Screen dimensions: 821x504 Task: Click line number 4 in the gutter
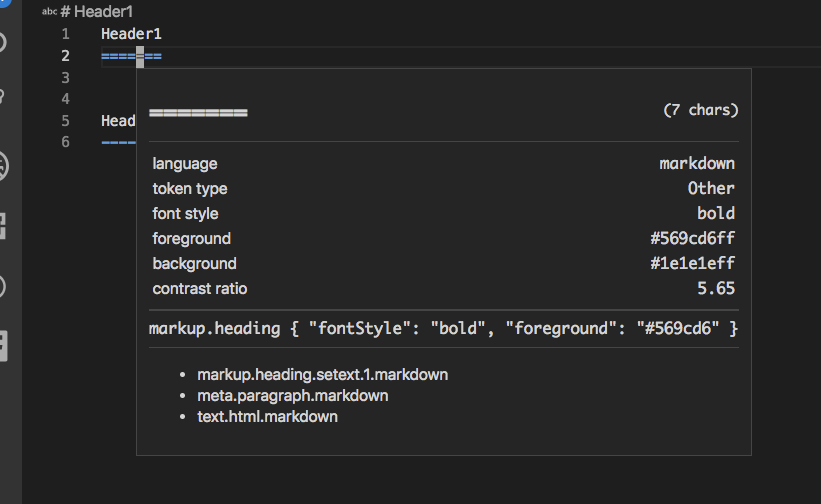click(x=65, y=99)
